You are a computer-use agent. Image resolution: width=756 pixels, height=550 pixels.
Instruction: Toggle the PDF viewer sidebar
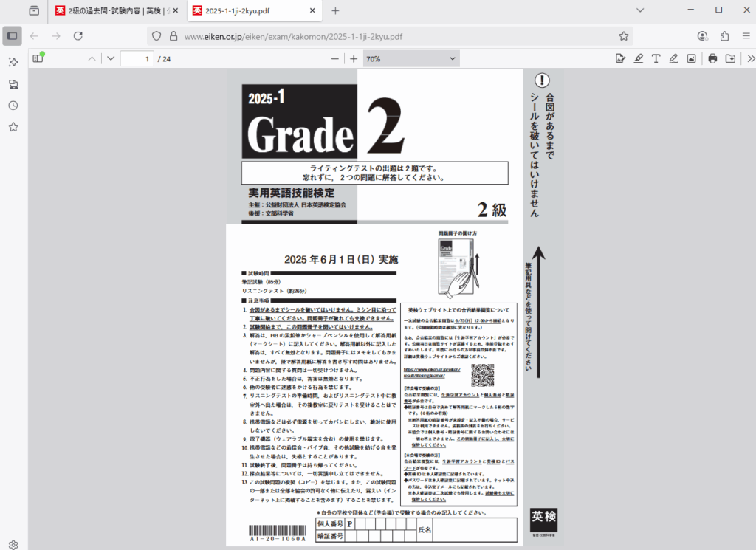click(x=38, y=58)
